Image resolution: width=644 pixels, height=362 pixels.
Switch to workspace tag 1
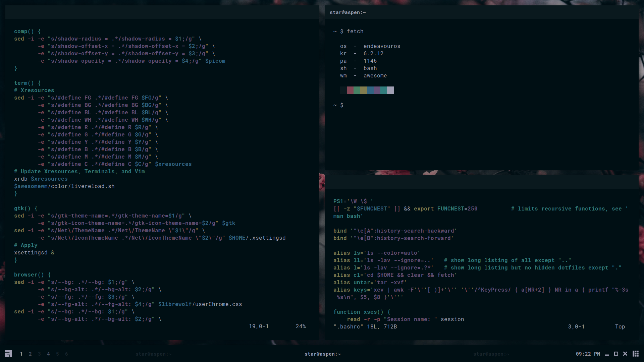pos(21,354)
